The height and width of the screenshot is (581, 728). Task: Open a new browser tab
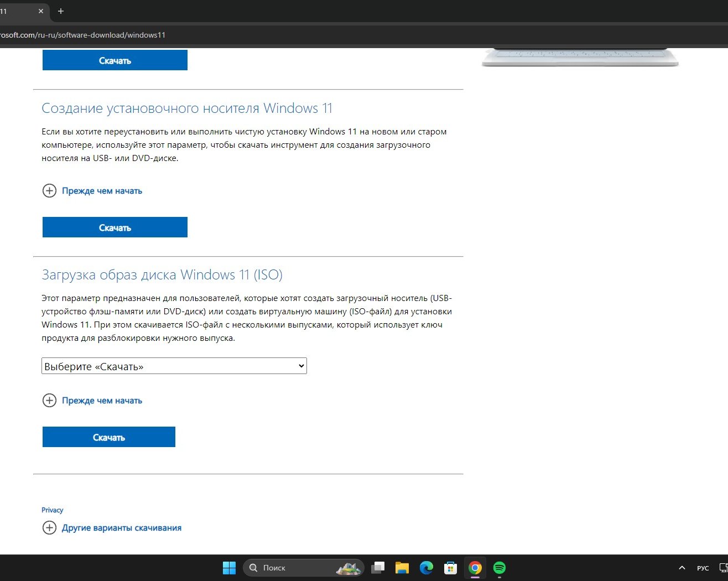tap(61, 11)
